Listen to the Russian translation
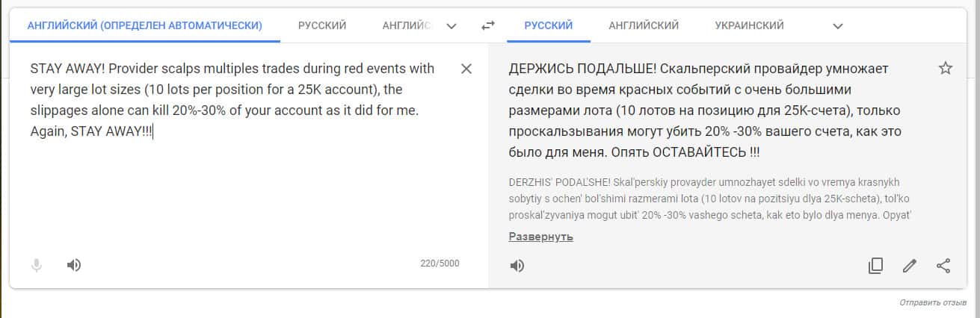 [x=517, y=266]
